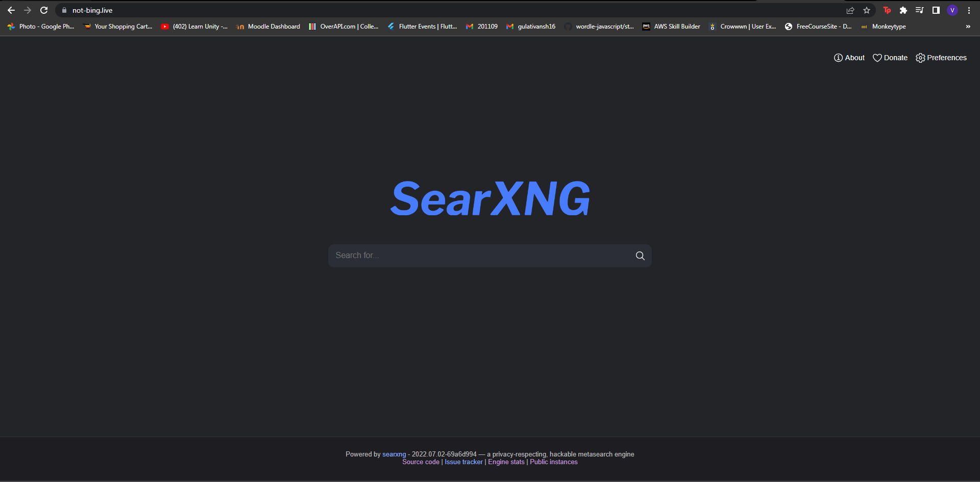Image resolution: width=980 pixels, height=482 pixels.
Task: Open OverAPI.com bookmark
Action: [x=344, y=27]
